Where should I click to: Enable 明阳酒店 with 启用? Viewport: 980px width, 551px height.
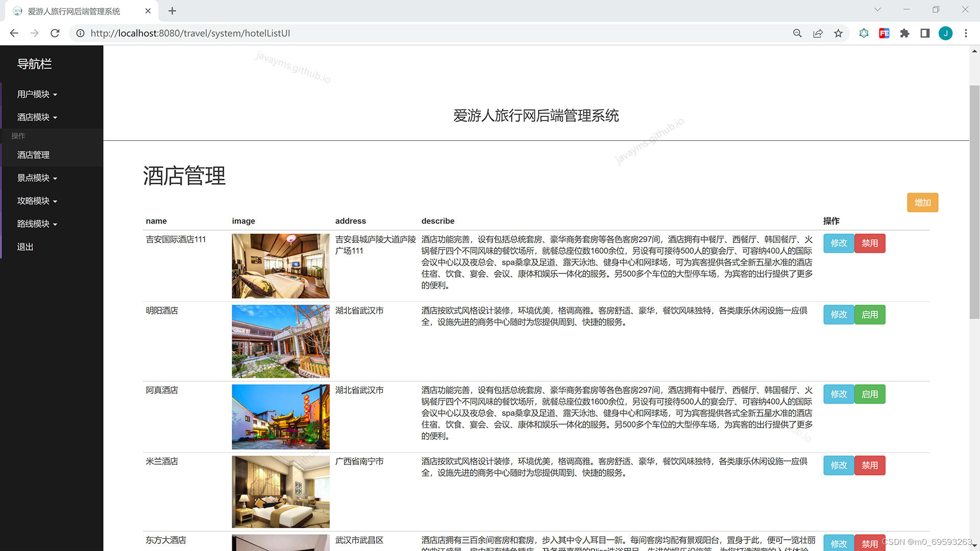(870, 315)
